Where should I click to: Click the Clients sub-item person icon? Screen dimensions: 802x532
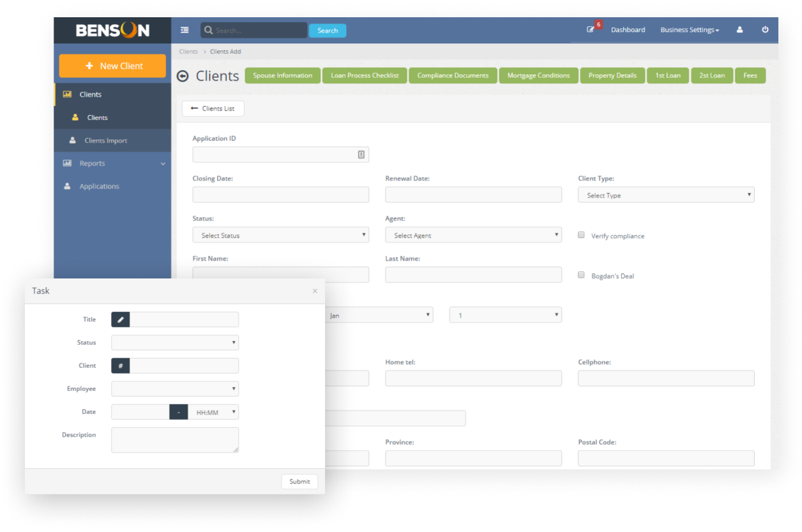coord(75,118)
